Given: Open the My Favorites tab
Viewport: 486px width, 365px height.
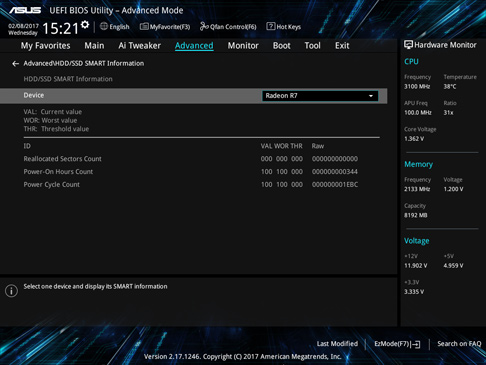Looking at the screenshot, I should click(46, 46).
